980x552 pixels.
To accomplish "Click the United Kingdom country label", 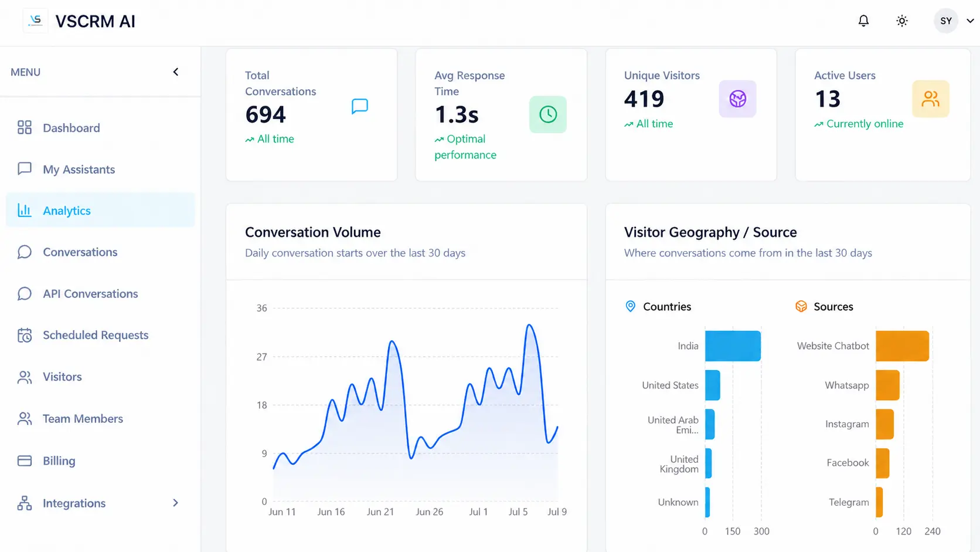I will pos(679,464).
